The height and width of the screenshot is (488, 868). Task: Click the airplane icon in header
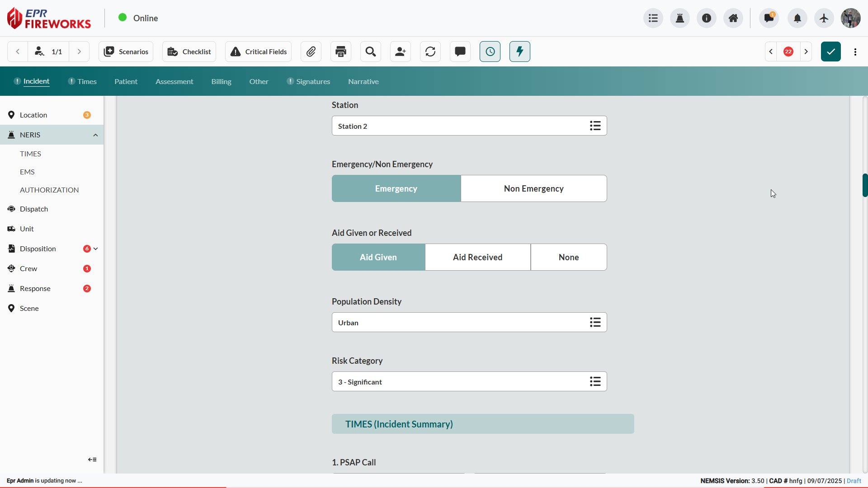(824, 18)
